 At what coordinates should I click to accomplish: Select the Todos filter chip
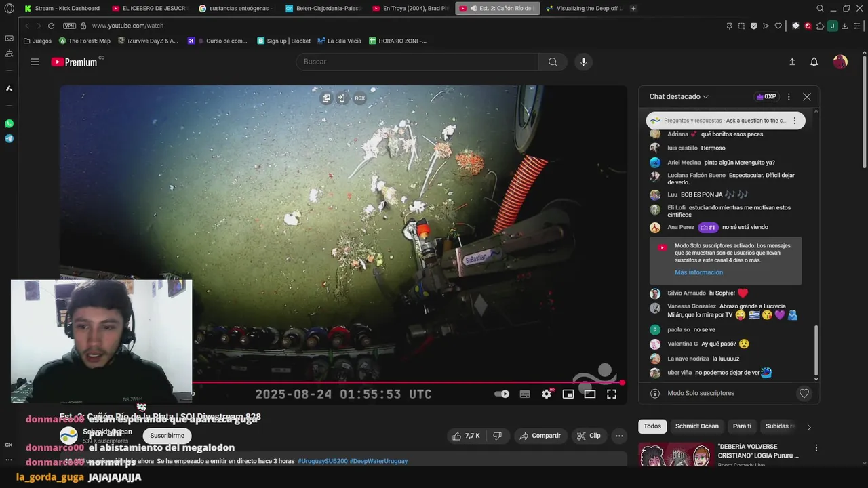click(652, 426)
